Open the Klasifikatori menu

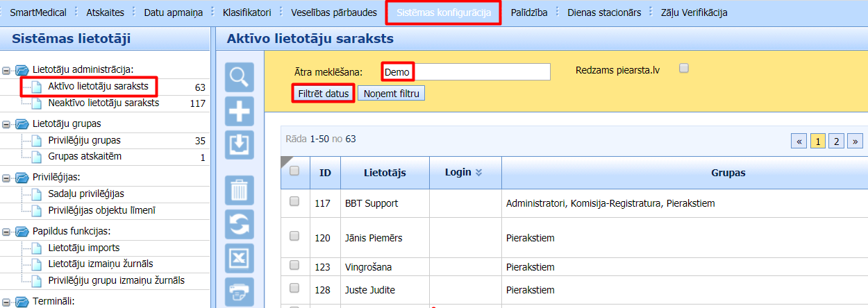(x=247, y=12)
